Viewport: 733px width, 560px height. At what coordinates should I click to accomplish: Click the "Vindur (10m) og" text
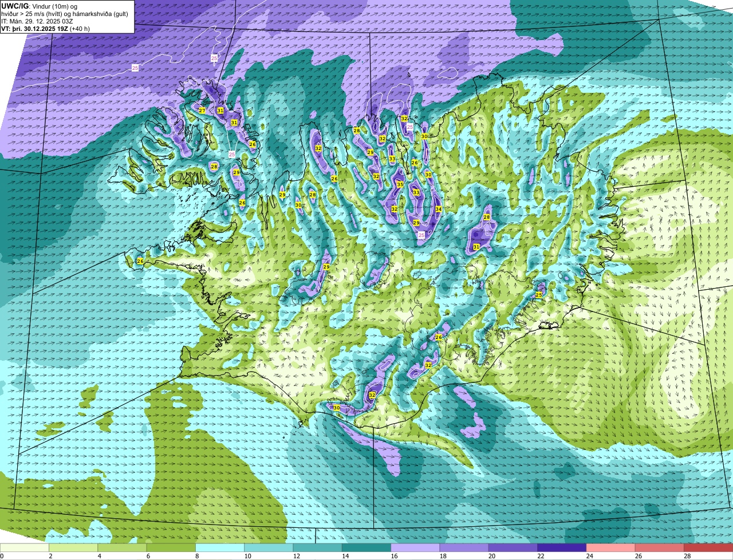pos(54,6)
